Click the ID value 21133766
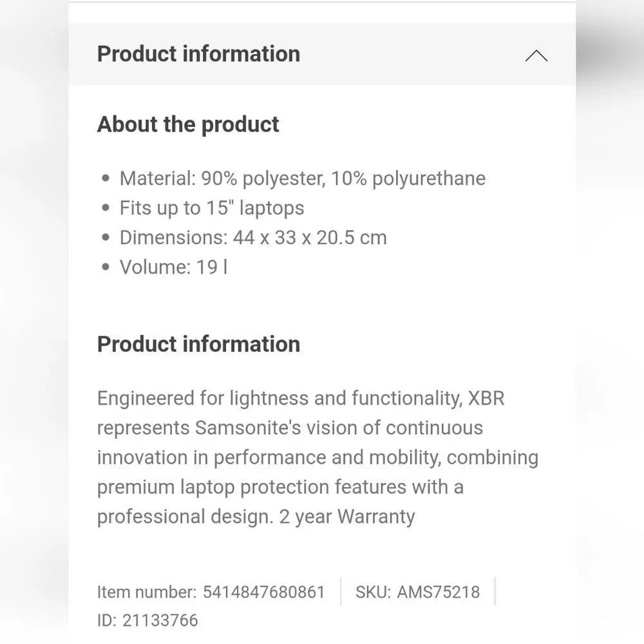Image resolution: width=644 pixels, height=644 pixels. [160, 620]
